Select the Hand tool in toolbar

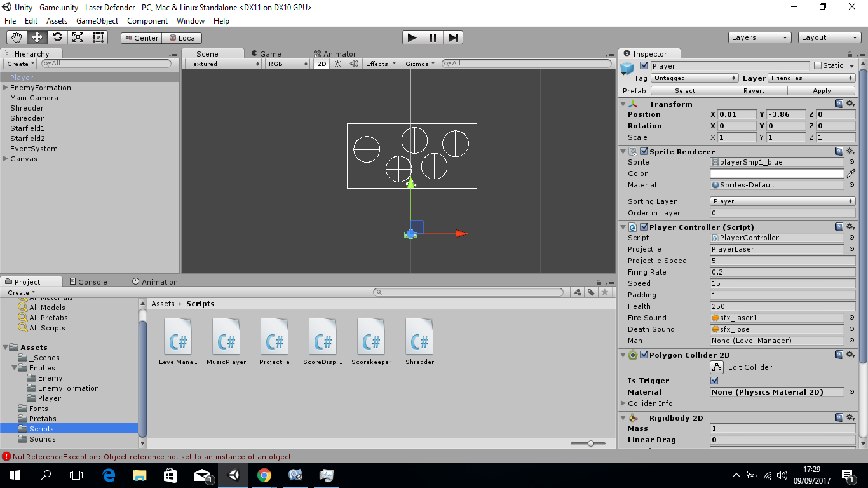[x=17, y=37]
